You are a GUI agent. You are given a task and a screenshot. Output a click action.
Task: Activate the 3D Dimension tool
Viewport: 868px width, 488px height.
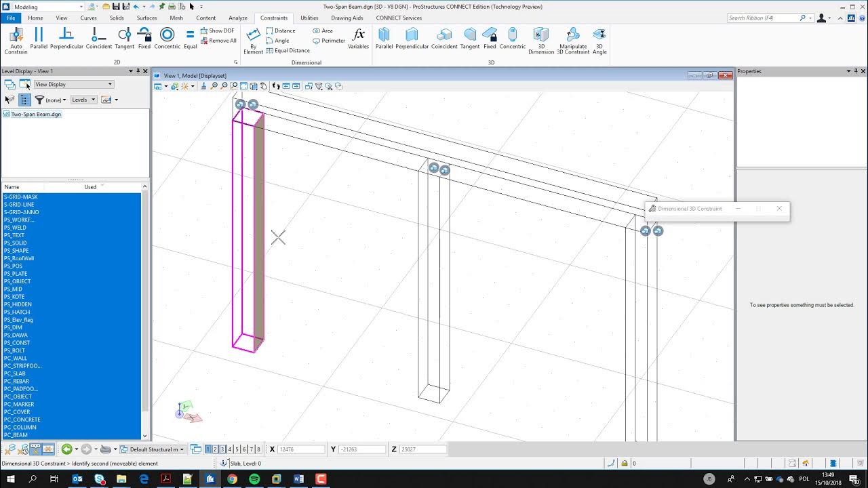click(x=541, y=41)
